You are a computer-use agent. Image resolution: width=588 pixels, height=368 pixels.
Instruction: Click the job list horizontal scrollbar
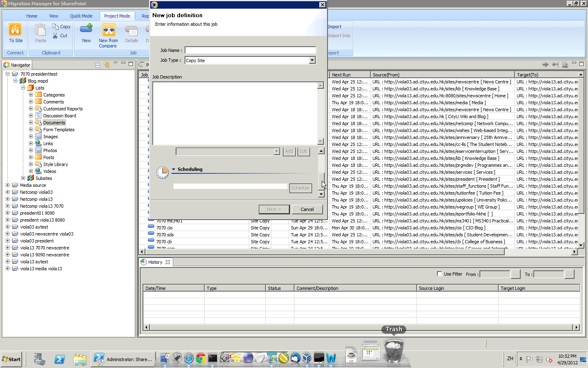coord(358,252)
